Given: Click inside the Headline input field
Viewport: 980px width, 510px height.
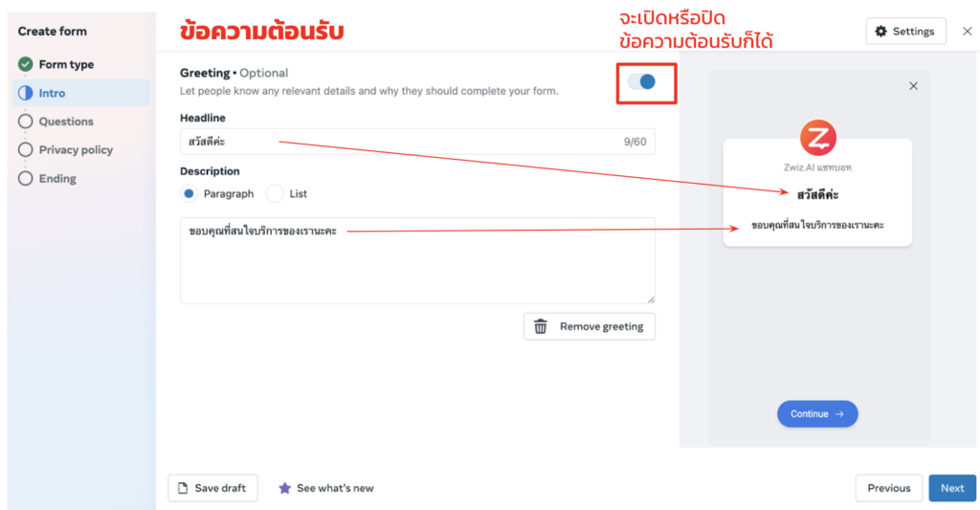Looking at the screenshot, I should point(417,142).
